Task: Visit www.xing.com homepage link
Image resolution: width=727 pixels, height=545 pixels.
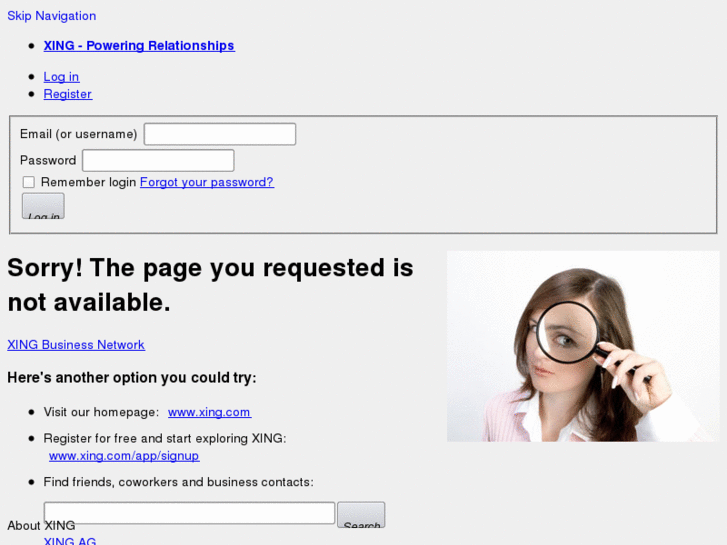Action: pyautogui.click(x=210, y=412)
